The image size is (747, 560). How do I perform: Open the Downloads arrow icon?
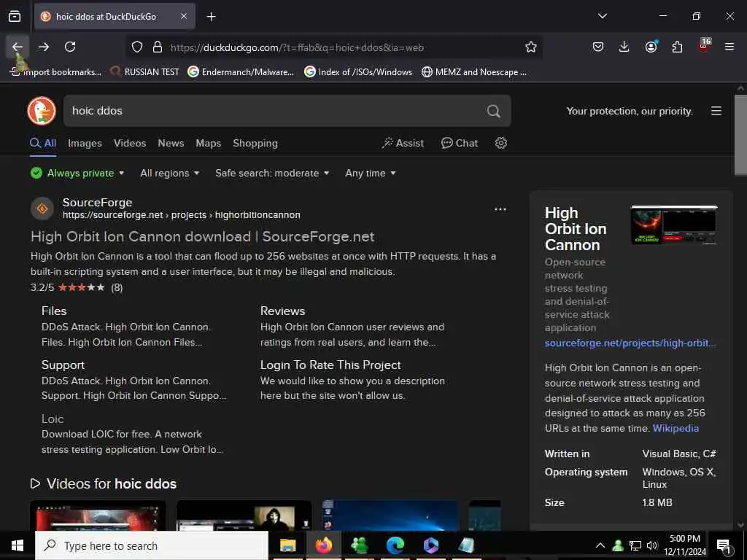pyautogui.click(x=624, y=47)
